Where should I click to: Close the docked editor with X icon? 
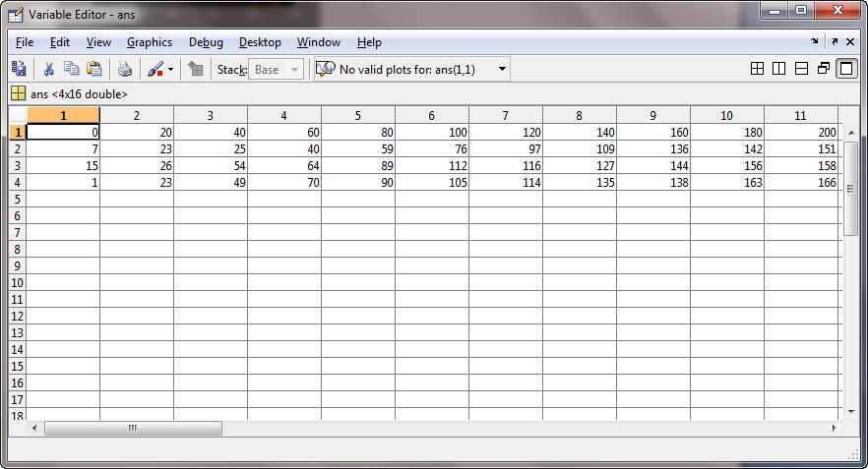(x=850, y=41)
